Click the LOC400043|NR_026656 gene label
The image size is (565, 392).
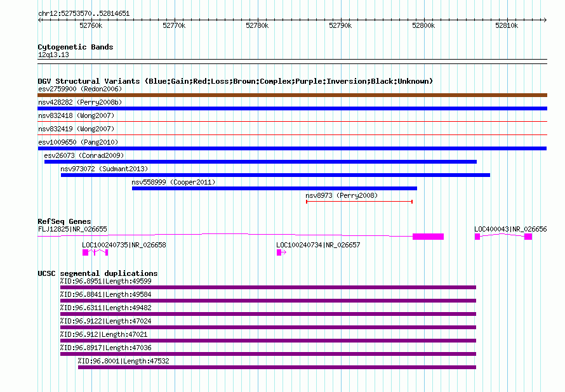[510, 229]
